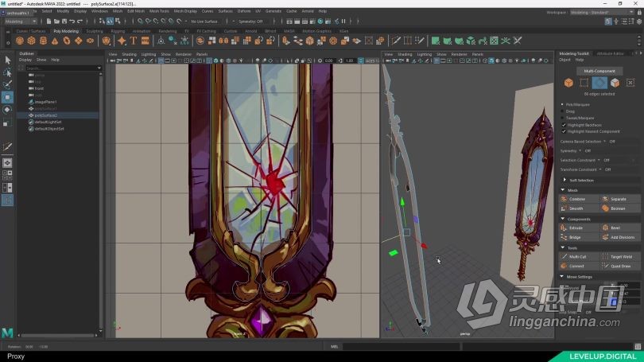The width and height of the screenshot is (644, 362).
Task: Switch to the Curves / Surfaces shelf tab
Action: click(31, 31)
